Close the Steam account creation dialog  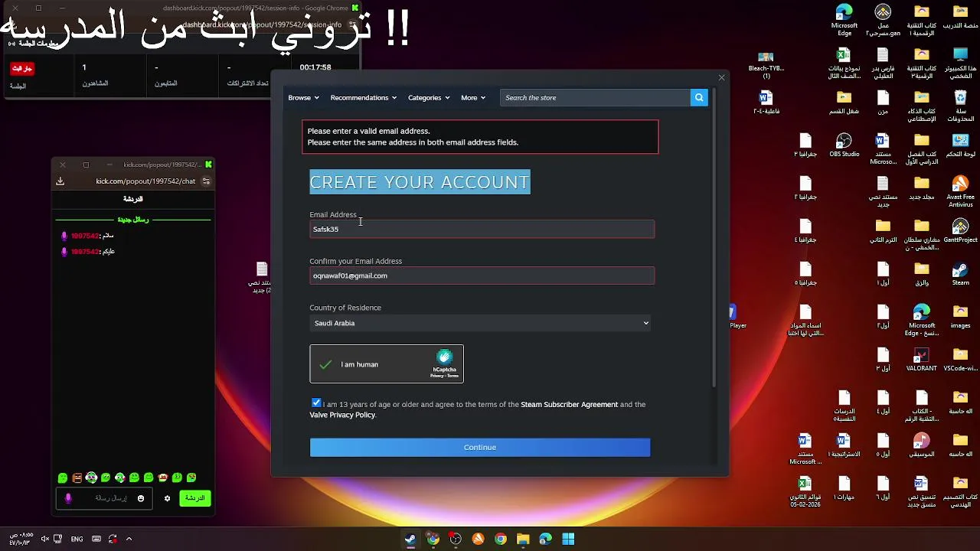tap(721, 77)
